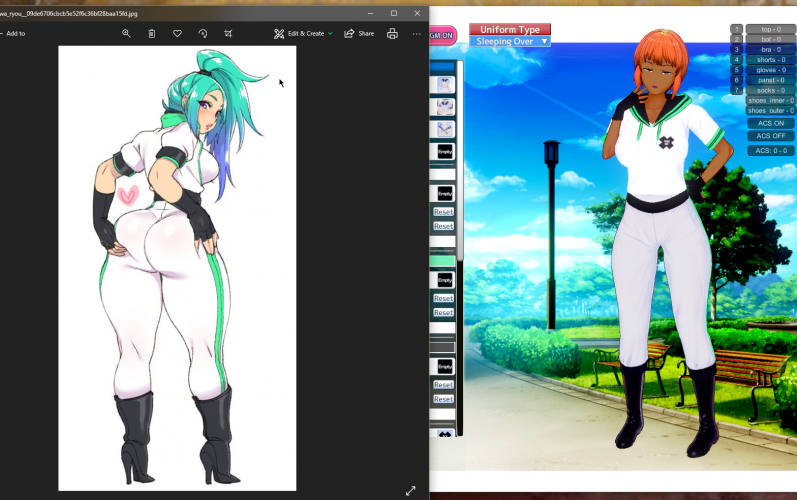Add image to favorites with heart icon
The image size is (797, 500).
pos(177,33)
